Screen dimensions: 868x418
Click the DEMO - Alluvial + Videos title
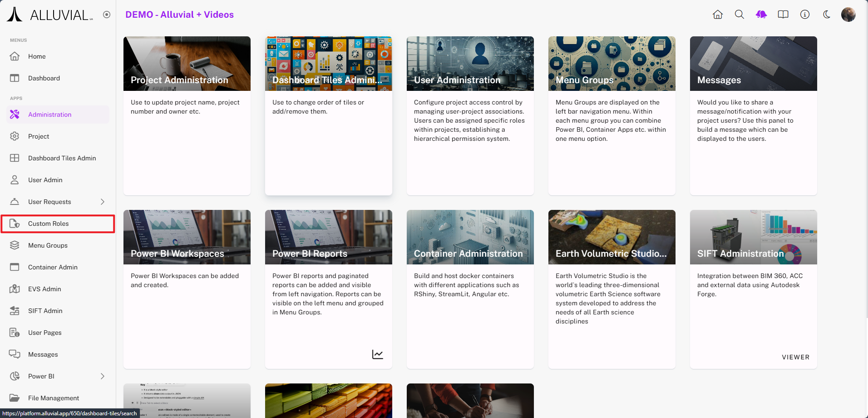(179, 15)
